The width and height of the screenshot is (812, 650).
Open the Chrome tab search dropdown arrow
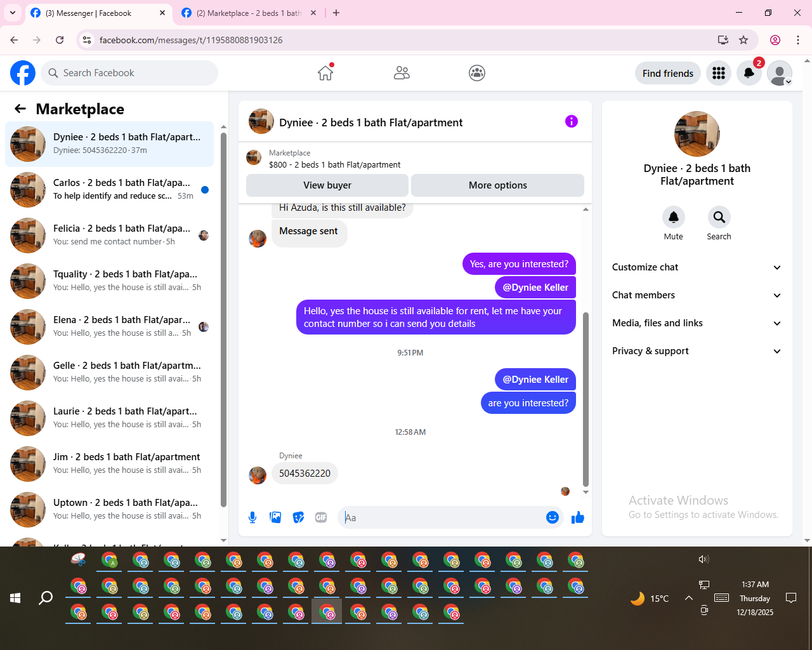pos(13,13)
